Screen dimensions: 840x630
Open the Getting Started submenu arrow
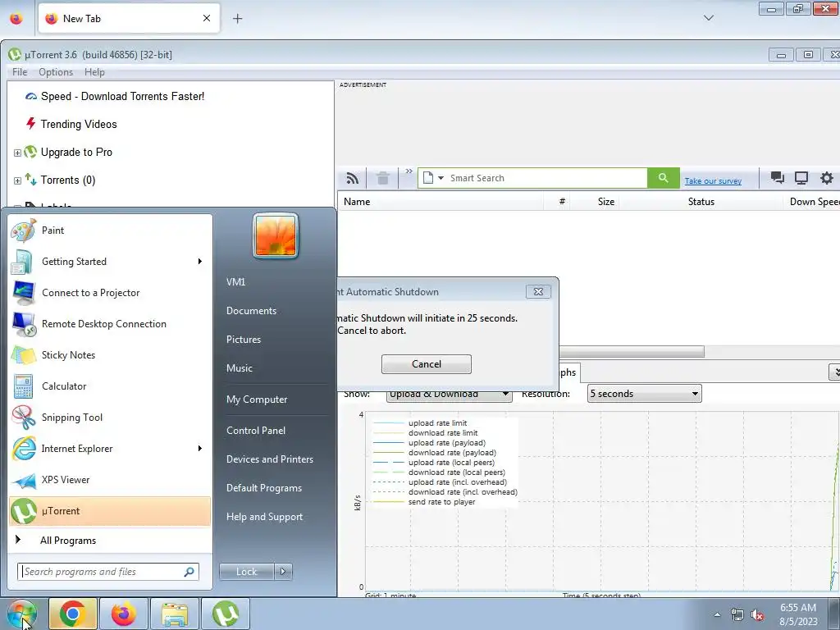click(199, 262)
